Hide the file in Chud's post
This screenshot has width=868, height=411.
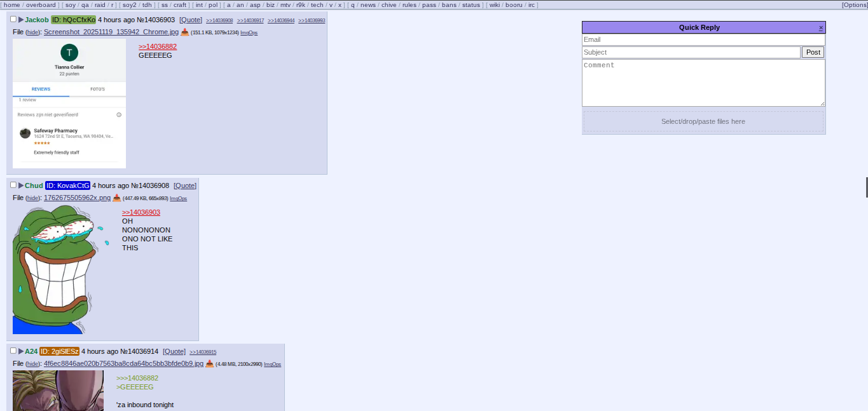pyautogui.click(x=32, y=198)
